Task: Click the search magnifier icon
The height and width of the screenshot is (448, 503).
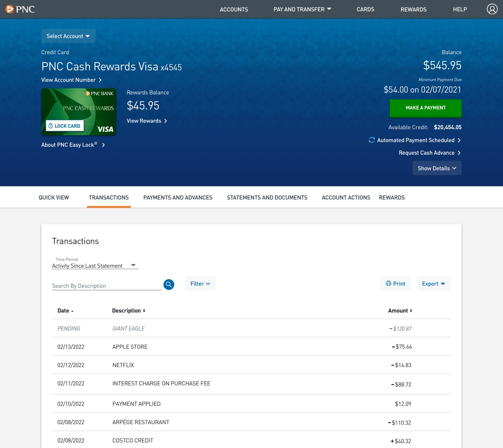Action: (169, 284)
